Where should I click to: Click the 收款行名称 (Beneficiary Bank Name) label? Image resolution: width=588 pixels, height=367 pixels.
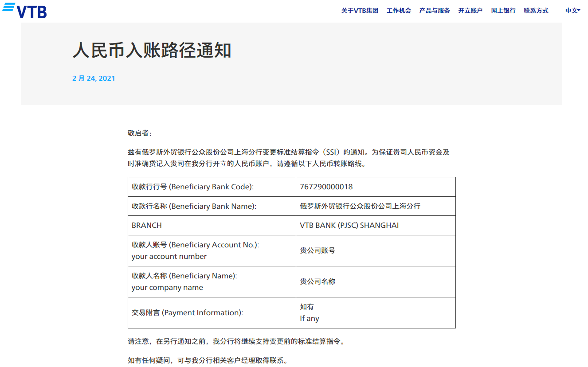pos(194,206)
